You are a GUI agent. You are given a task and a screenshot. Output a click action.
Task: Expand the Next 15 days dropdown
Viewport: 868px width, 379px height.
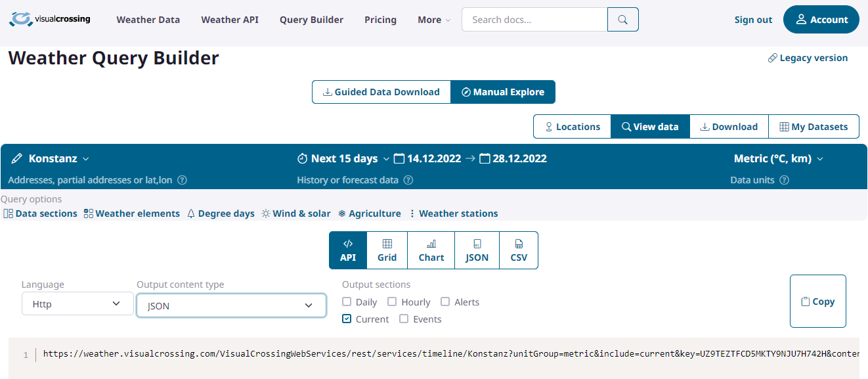(x=386, y=159)
